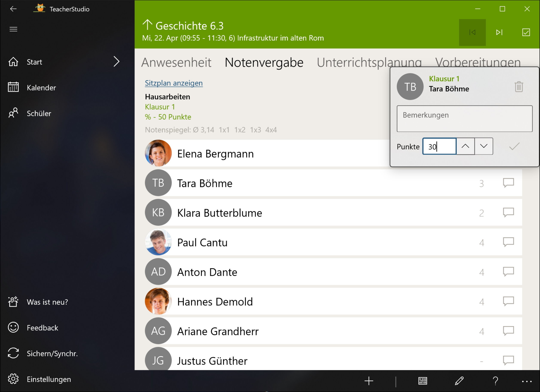The height and width of the screenshot is (392, 540).
Task: Jump to next lesson with skip-forward icon
Action: click(x=499, y=32)
